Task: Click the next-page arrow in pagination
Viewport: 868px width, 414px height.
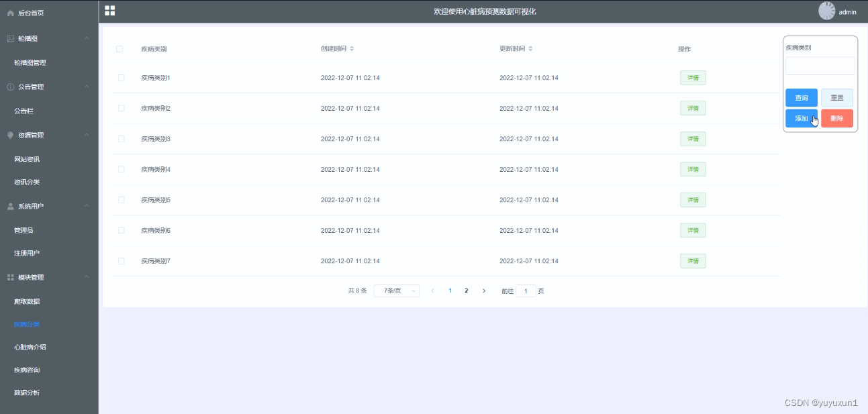Action: coord(484,291)
